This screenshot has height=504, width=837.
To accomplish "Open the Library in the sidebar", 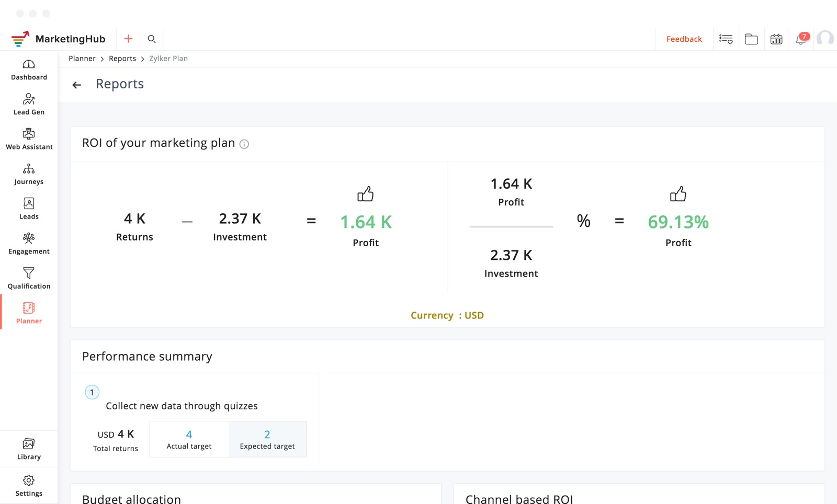I will (x=29, y=449).
